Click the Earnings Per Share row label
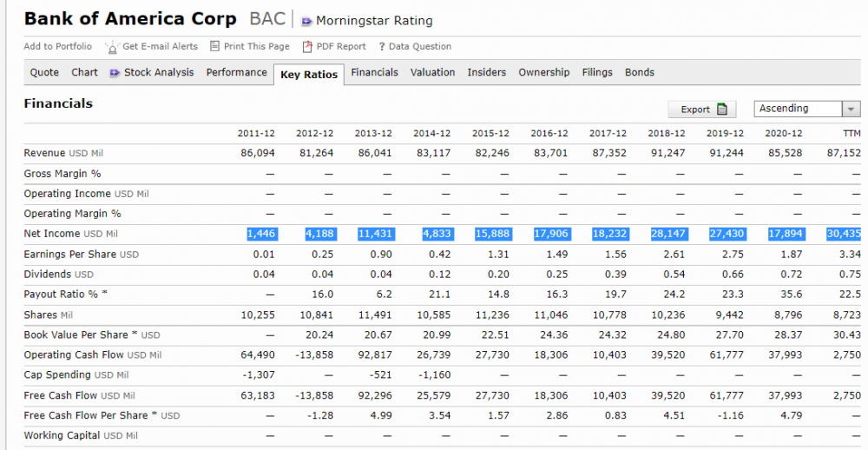Viewport: 868px width, 450px height. tap(82, 255)
